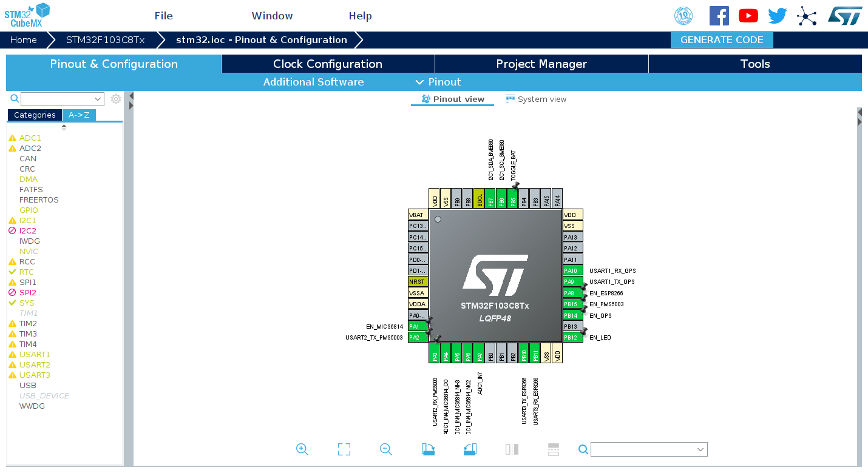Select the Categories tab
Screen dimensions: 868x473
coord(35,115)
